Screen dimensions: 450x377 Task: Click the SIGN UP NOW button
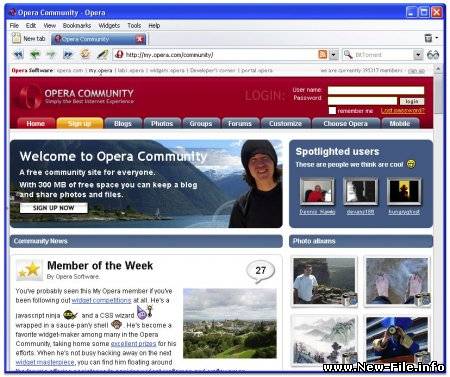[x=54, y=208]
